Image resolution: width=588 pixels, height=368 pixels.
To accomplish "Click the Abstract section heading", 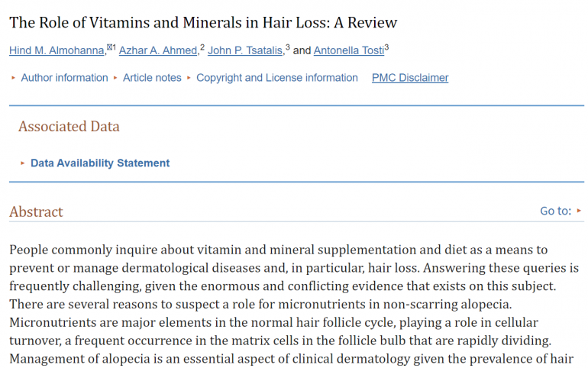I will click(x=36, y=211).
